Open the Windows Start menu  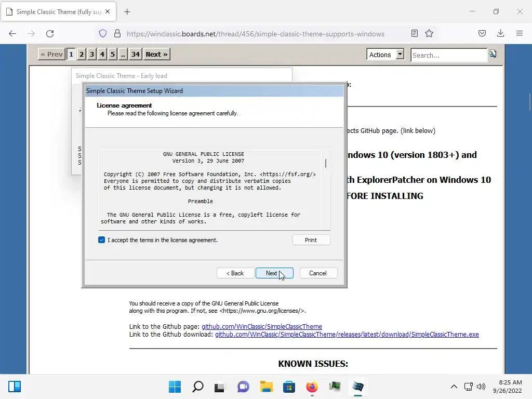coord(175,387)
